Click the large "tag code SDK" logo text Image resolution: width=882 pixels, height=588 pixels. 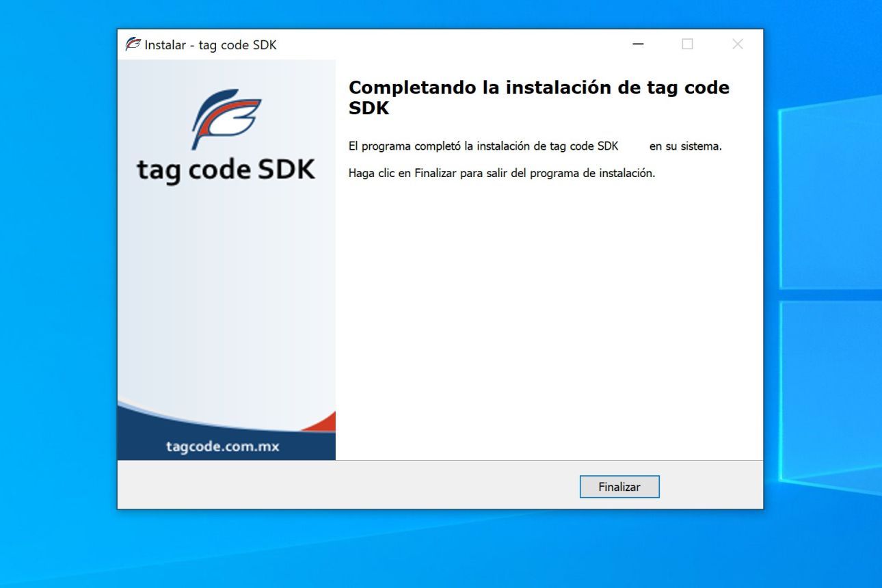[x=226, y=170]
